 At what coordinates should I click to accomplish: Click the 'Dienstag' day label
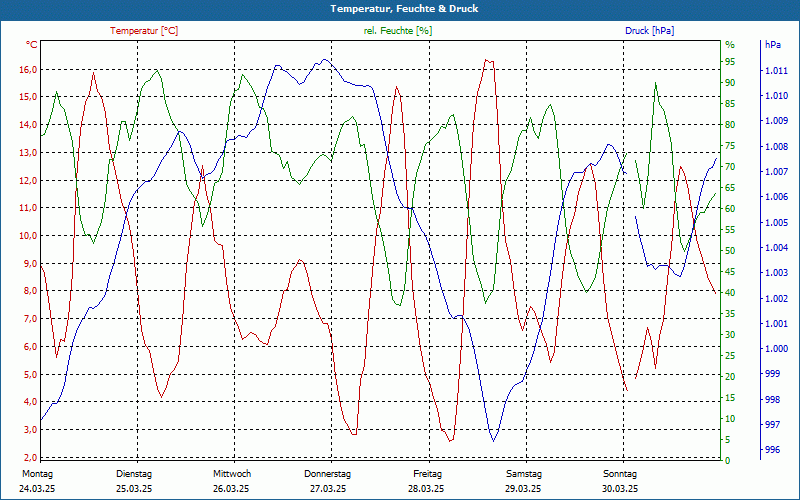click(134, 474)
